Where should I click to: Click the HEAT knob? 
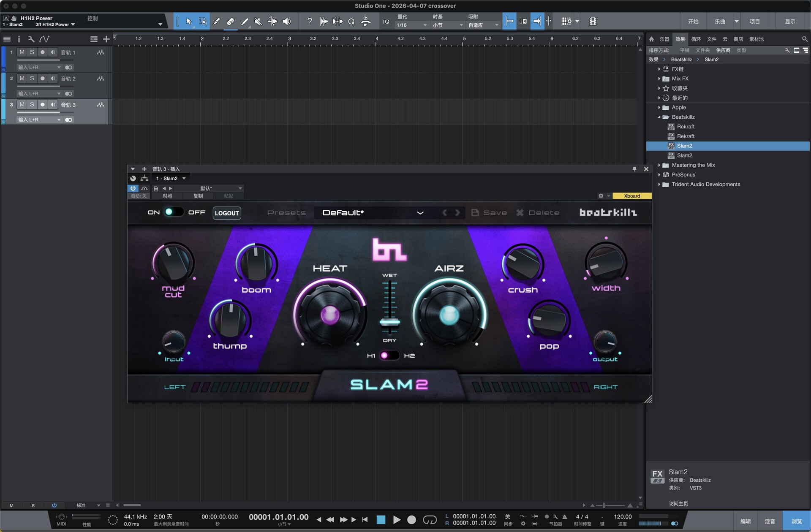(x=330, y=315)
